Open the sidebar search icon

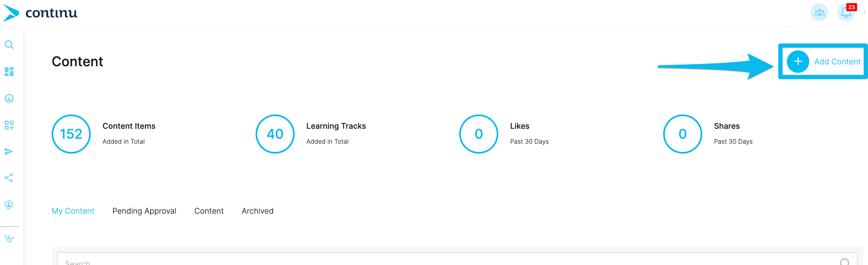9,45
